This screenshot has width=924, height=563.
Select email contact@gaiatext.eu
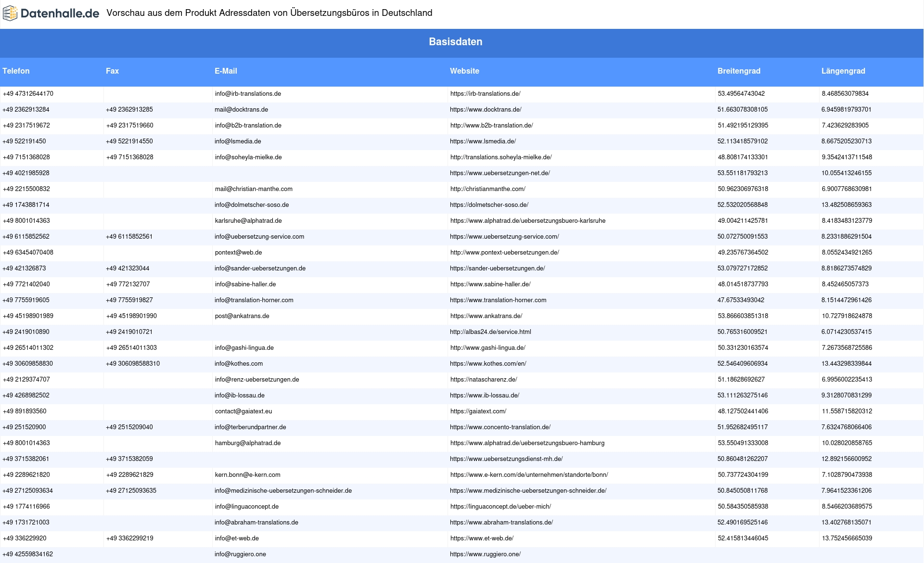point(244,411)
